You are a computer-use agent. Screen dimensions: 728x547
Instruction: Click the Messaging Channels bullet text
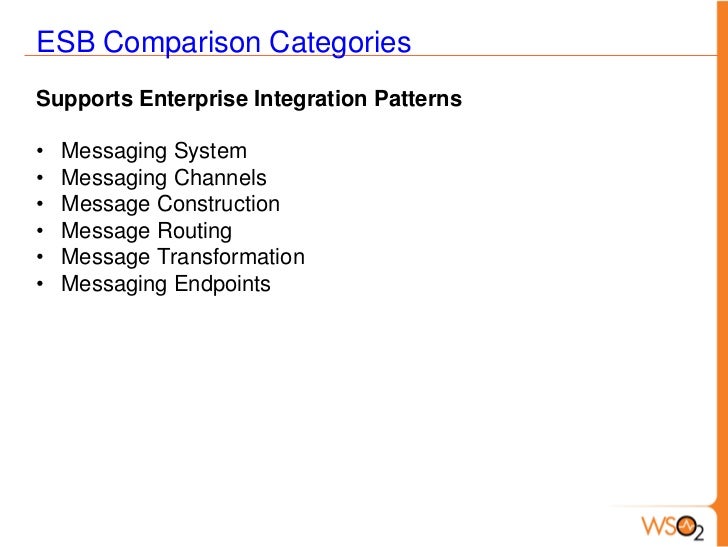click(x=164, y=177)
